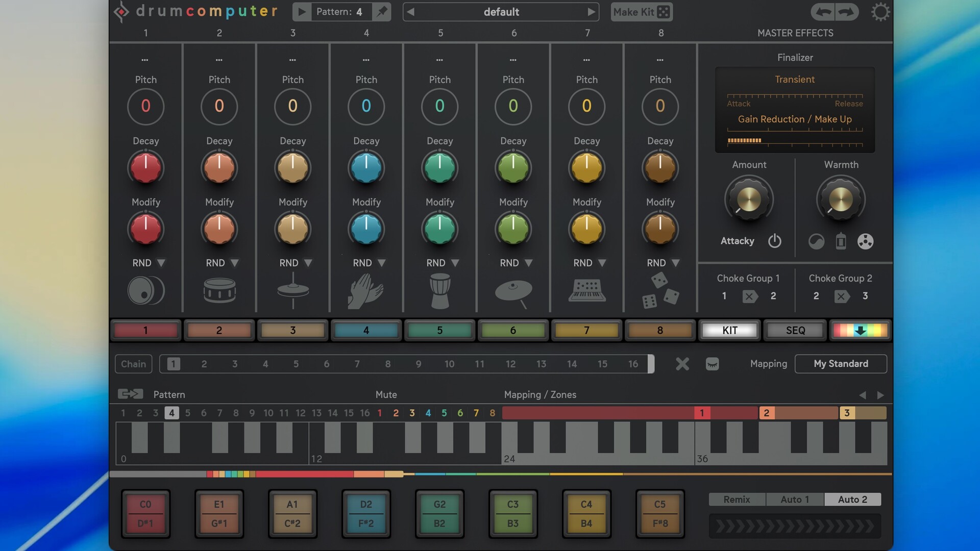The width and height of the screenshot is (980, 551).
Task: Toggle Choke Group 2 link X
Action: coord(842,296)
